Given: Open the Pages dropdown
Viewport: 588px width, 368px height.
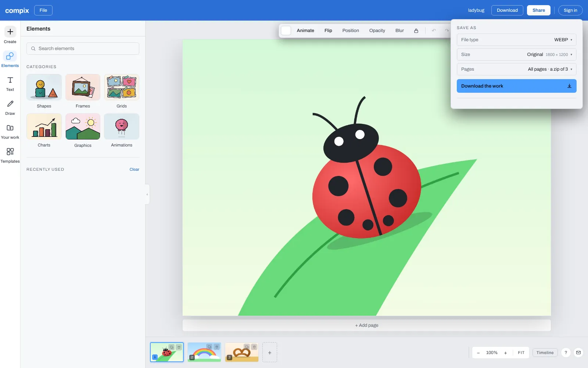Looking at the screenshot, I should (516, 69).
